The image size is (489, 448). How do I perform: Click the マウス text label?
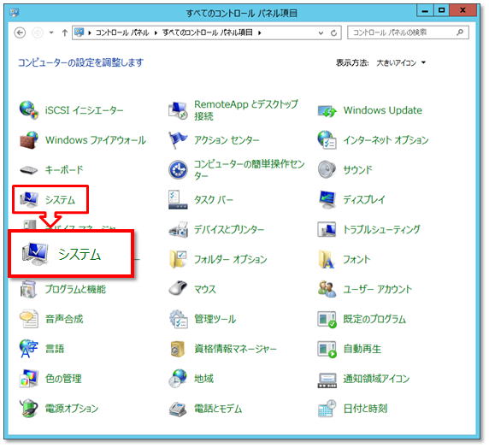click(205, 289)
